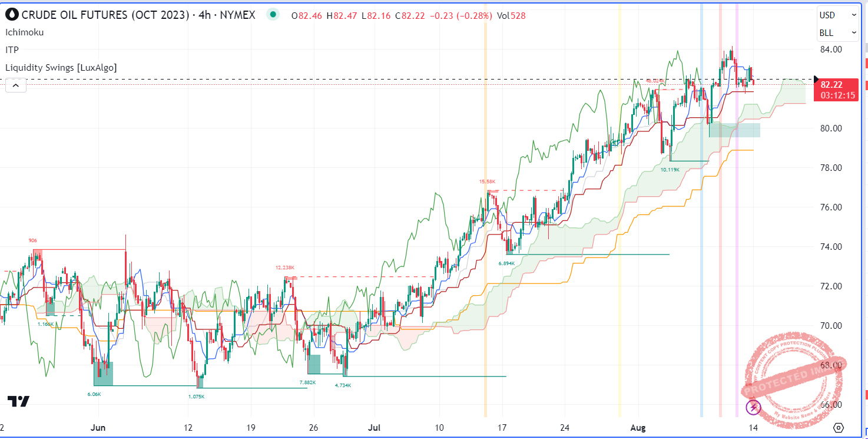The image size is (868, 439).
Task: Click the 7.882K liquidity swing label
Action: pos(308,382)
